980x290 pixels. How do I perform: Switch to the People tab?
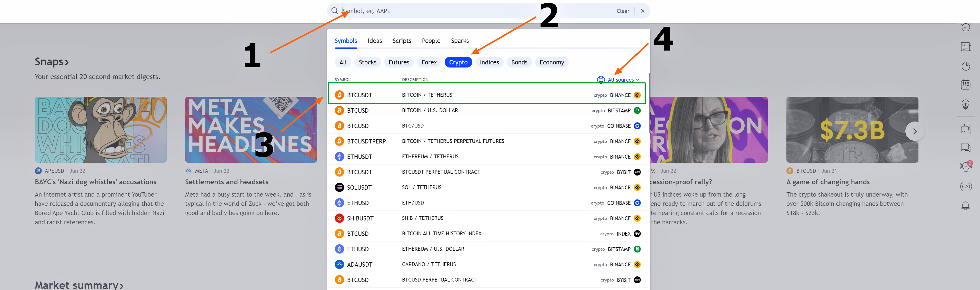pos(431,41)
